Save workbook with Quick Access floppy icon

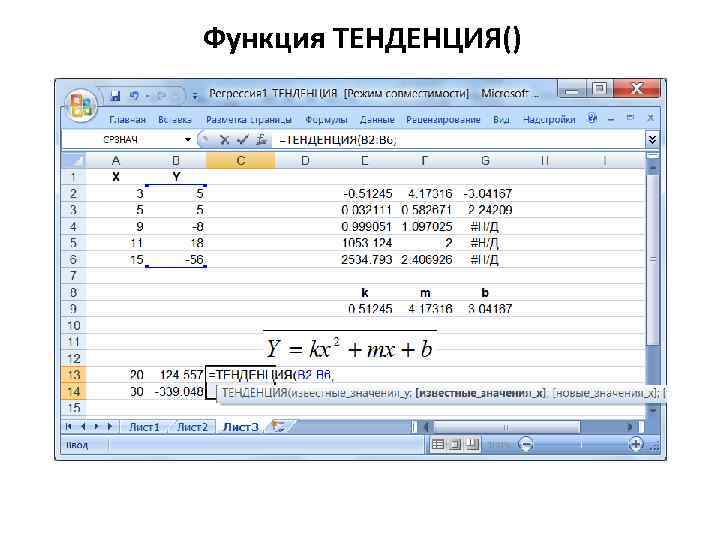click(115, 96)
